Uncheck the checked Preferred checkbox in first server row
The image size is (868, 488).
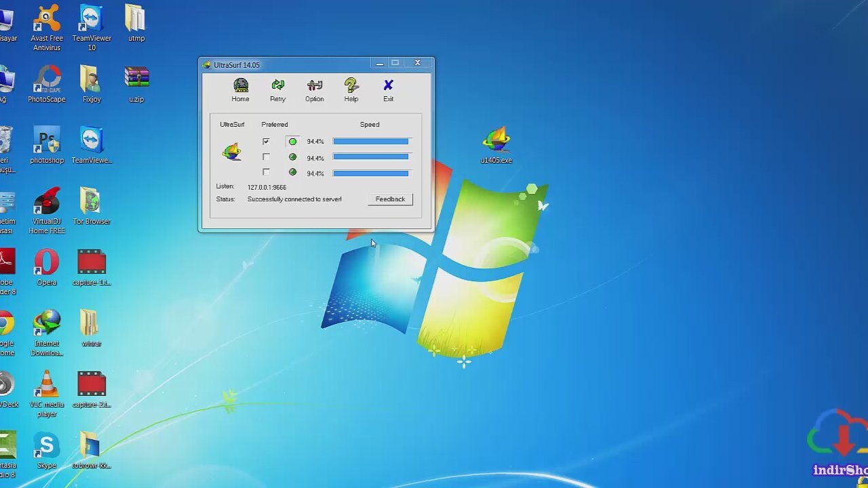pyautogui.click(x=266, y=142)
